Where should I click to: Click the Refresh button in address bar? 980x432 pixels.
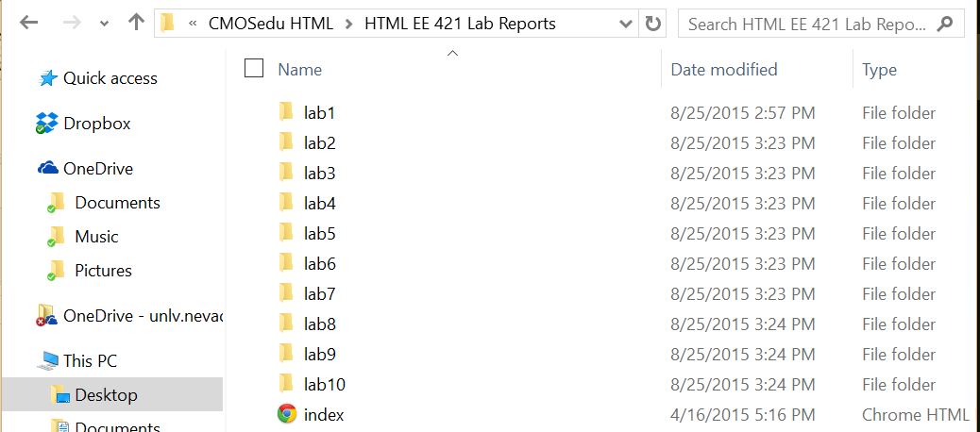(653, 24)
